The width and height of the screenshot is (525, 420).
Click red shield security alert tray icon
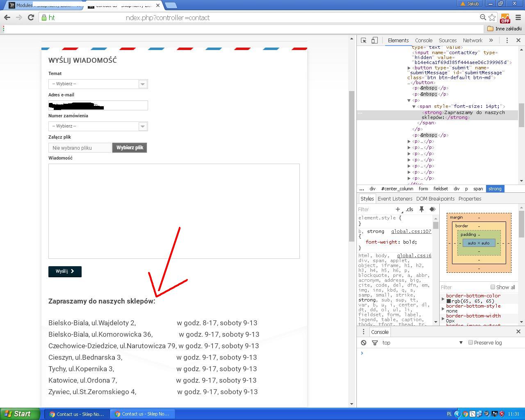click(502, 414)
